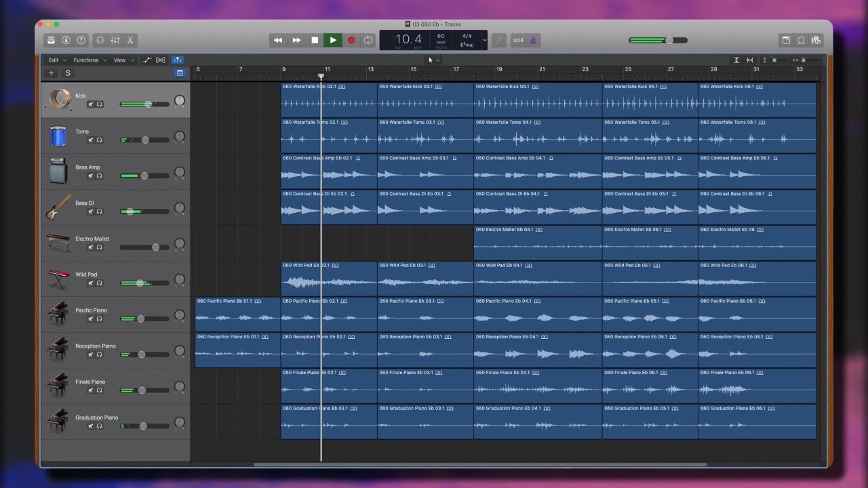Select the Kick drum track icon
Image resolution: width=868 pixels, height=488 pixels.
(x=58, y=100)
